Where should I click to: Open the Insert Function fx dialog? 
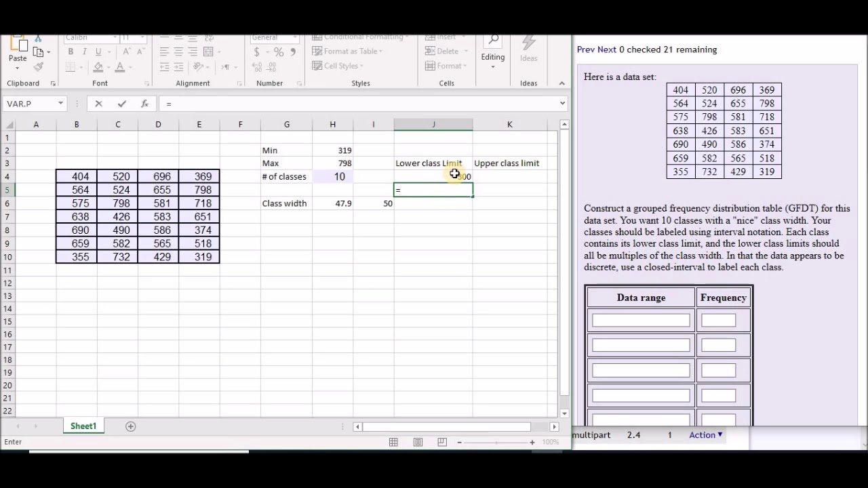144,104
